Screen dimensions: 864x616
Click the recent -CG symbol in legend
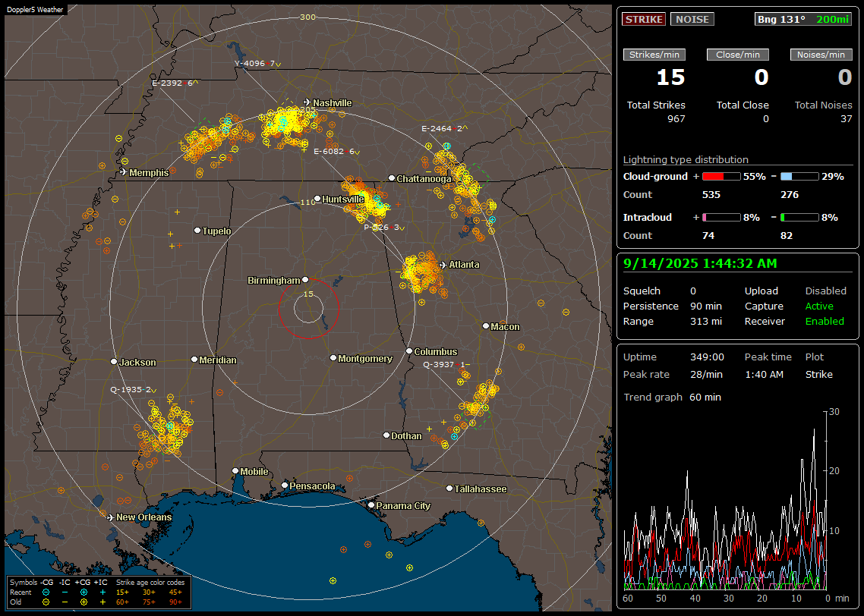pos(46,592)
